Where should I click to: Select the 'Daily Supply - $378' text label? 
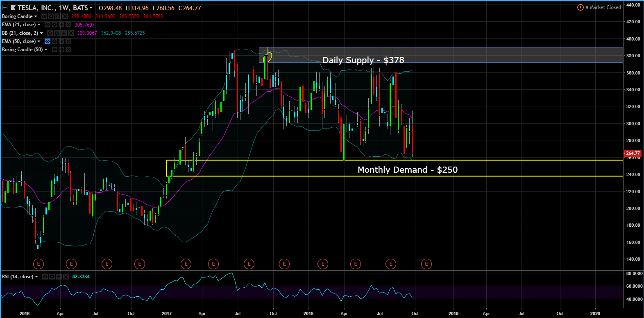tap(363, 60)
